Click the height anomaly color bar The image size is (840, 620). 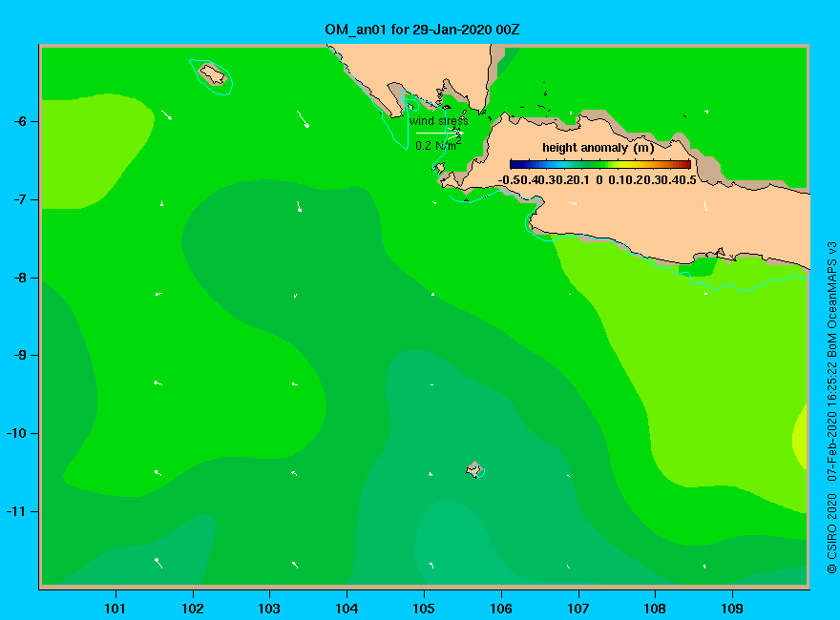point(600,164)
